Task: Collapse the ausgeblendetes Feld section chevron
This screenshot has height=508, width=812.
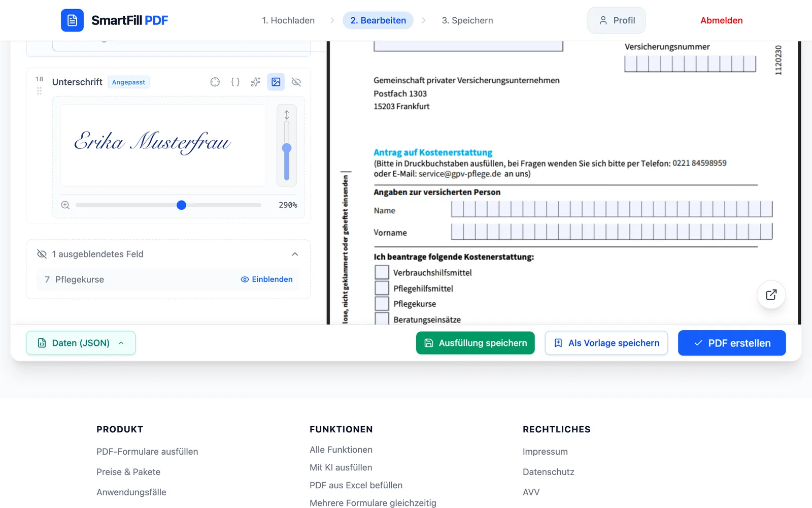Action: [295, 254]
